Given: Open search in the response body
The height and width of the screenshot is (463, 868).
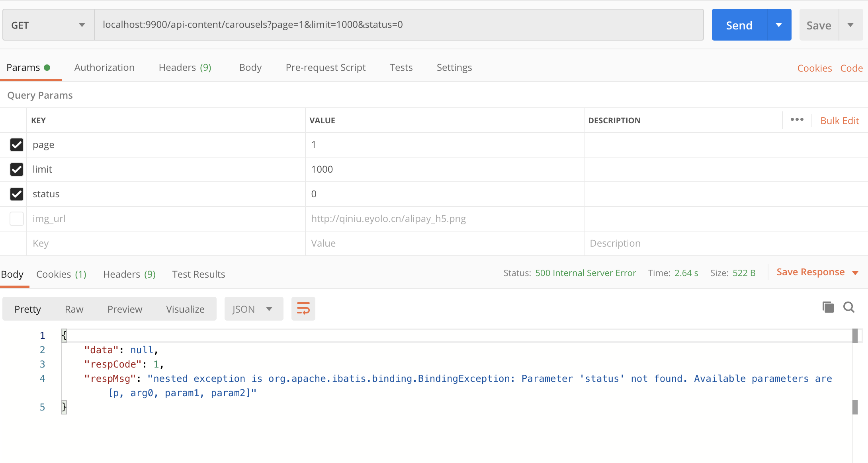Looking at the screenshot, I should (848, 307).
